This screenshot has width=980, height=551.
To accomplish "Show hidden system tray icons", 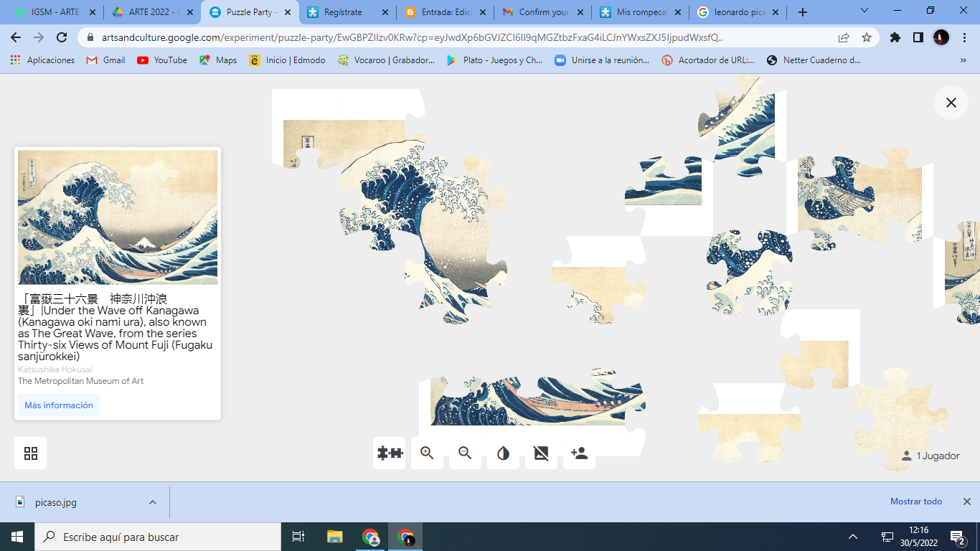I will pos(853,537).
